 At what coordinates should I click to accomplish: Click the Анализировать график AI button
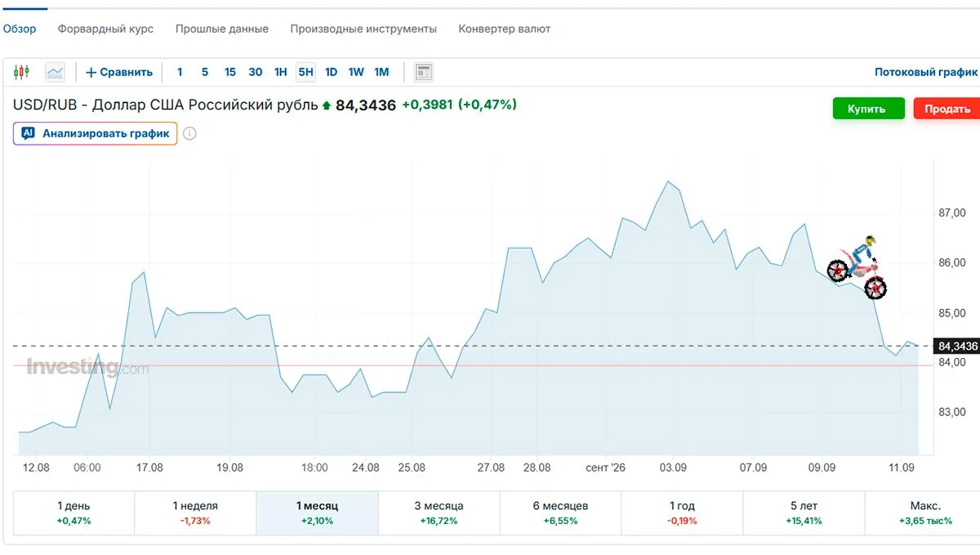click(x=96, y=133)
